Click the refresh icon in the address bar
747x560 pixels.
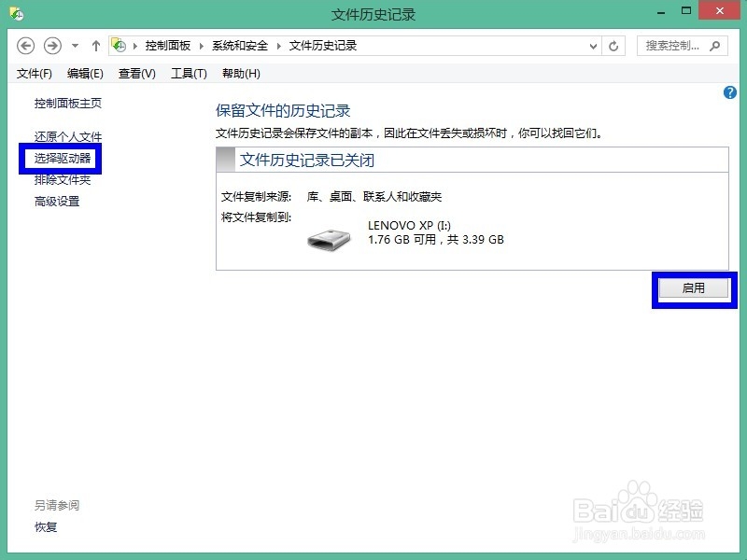614,45
